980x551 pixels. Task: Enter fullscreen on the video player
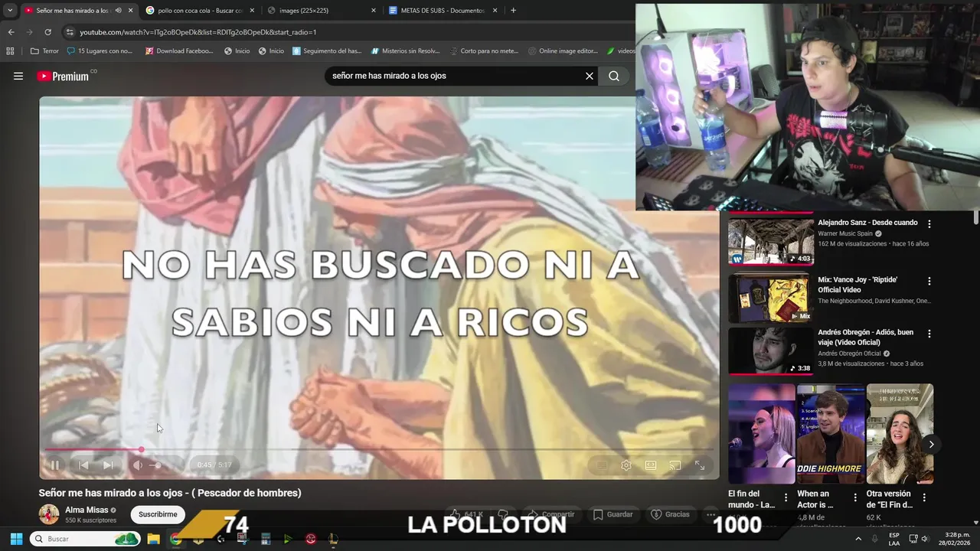[700, 465]
